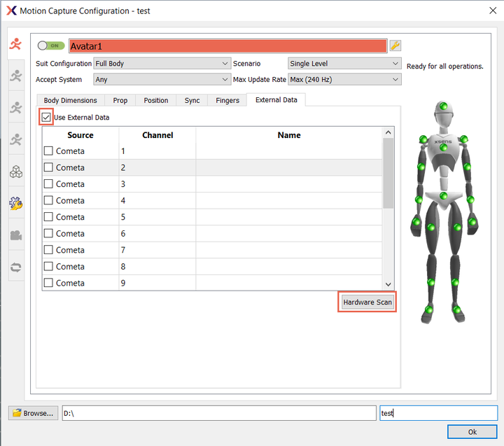
Task: Click scrollbar up arrow in channel list
Action: point(388,132)
